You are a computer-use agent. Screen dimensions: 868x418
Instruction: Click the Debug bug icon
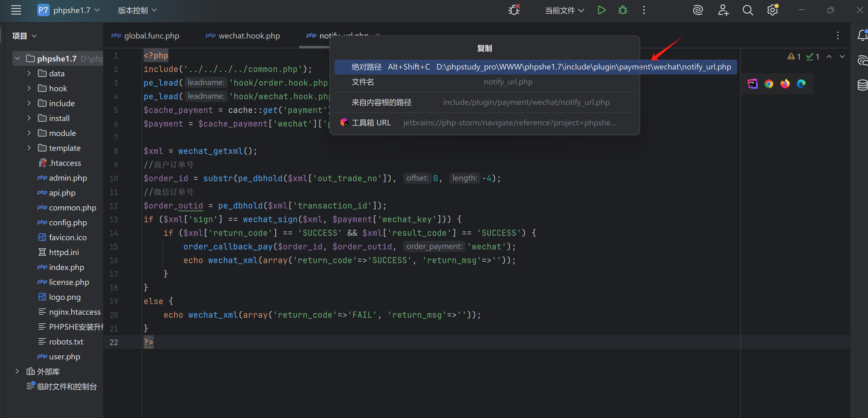622,10
